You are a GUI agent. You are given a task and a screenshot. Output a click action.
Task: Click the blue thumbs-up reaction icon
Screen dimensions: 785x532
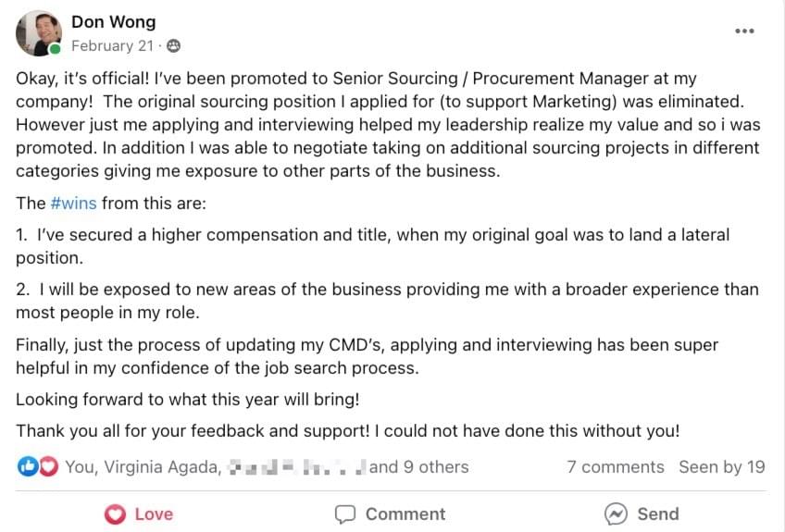27,467
